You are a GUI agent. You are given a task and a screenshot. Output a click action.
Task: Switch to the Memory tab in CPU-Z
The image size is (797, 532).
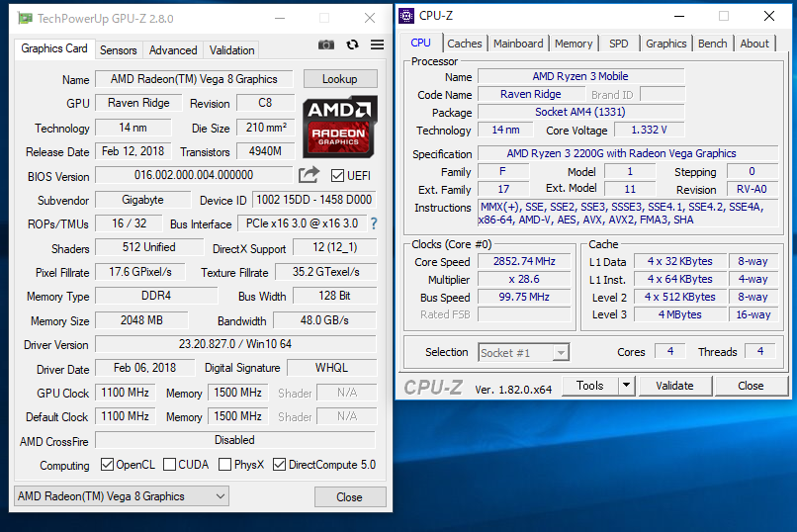[x=574, y=44]
